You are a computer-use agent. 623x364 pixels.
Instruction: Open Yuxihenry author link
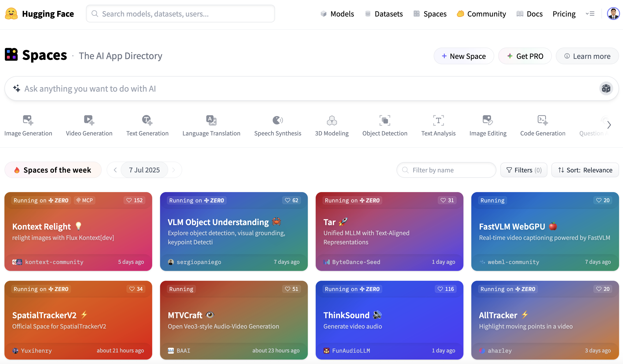pyautogui.click(x=36, y=351)
